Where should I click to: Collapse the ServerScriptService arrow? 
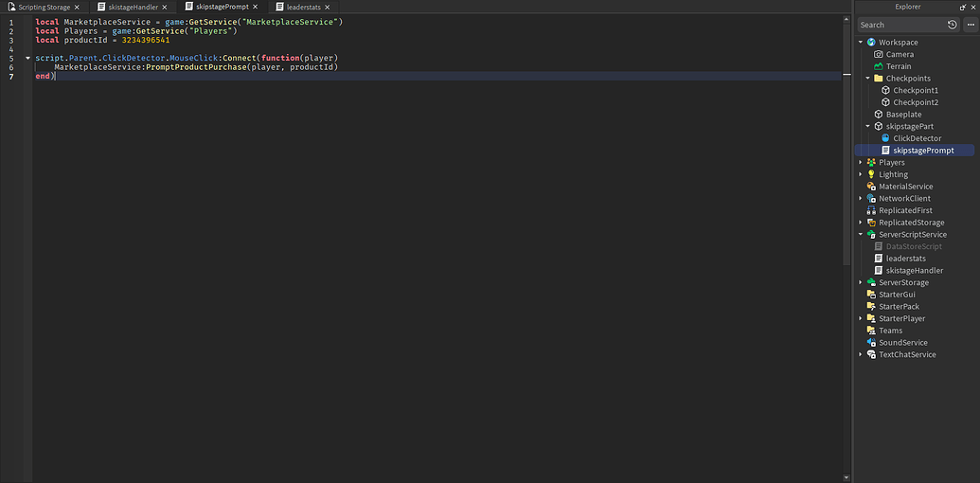pos(861,234)
